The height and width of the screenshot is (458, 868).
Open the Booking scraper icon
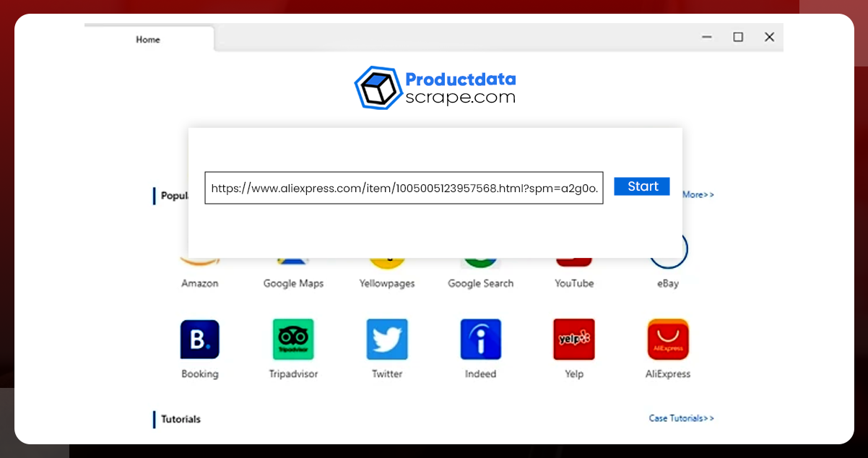click(x=199, y=340)
